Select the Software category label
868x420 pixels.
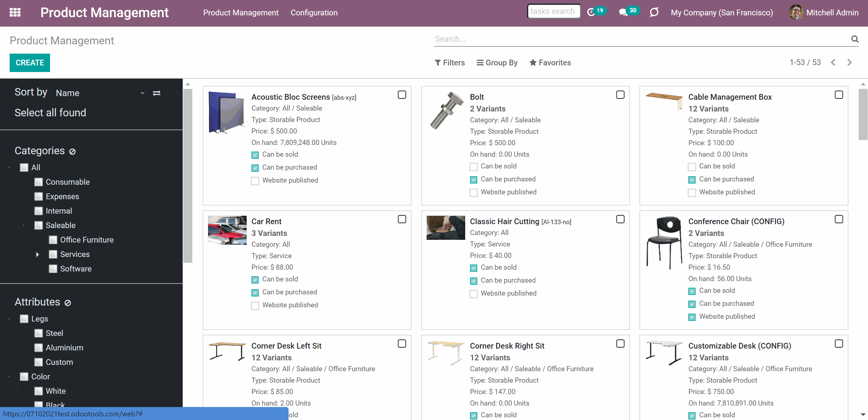click(x=76, y=269)
